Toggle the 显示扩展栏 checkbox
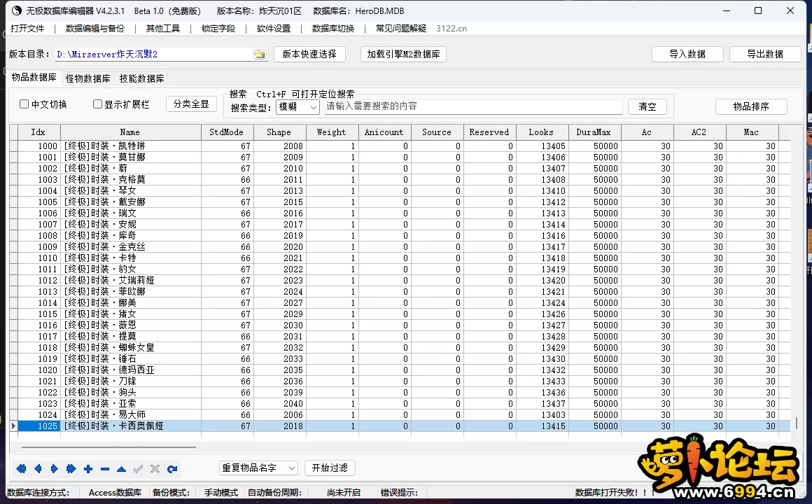 [x=98, y=104]
